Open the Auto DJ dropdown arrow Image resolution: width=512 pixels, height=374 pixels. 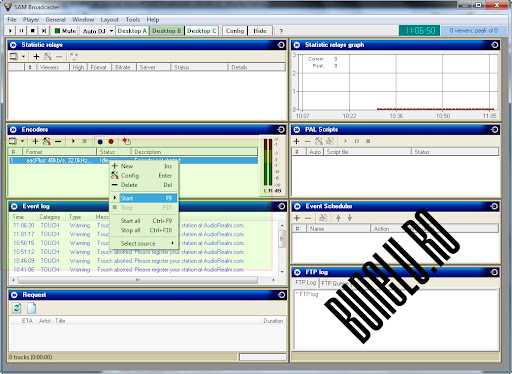click(111, 31)
